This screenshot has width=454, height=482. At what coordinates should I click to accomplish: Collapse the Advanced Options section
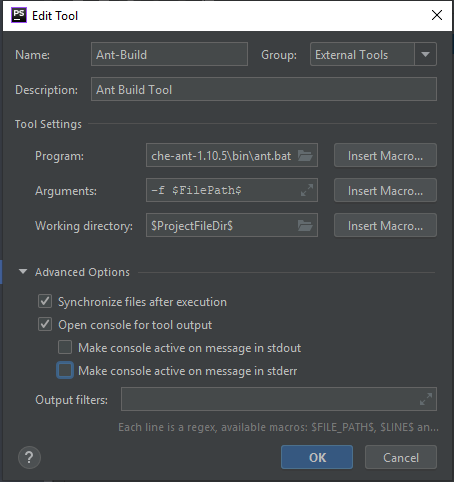point(23,272)
